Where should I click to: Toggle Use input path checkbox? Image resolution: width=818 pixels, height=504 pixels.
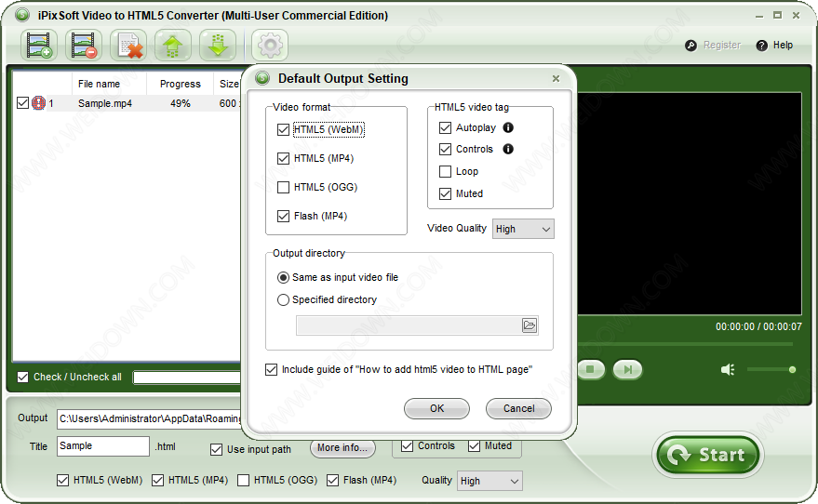click(x=216, y=449)
